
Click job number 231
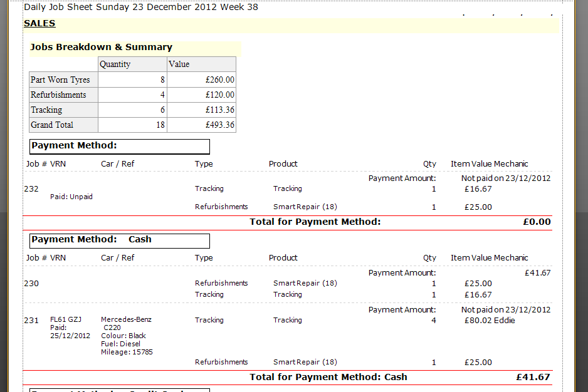point(31,320)
